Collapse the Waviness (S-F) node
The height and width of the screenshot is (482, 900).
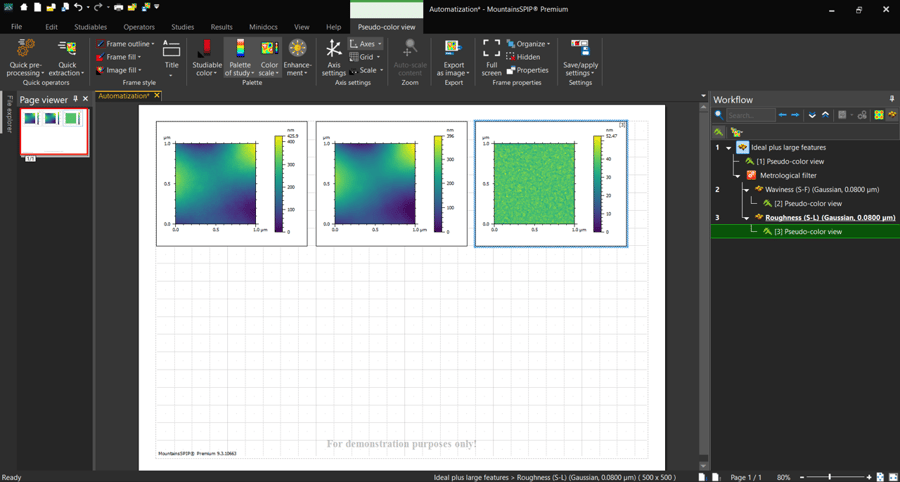click(746, 189)
